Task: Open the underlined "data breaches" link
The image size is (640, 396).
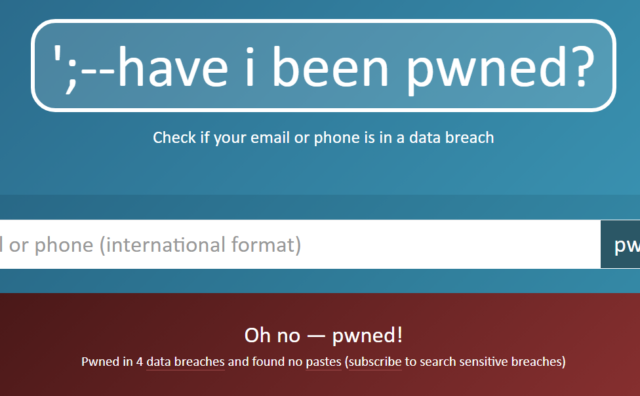Action: click(185, 362)
